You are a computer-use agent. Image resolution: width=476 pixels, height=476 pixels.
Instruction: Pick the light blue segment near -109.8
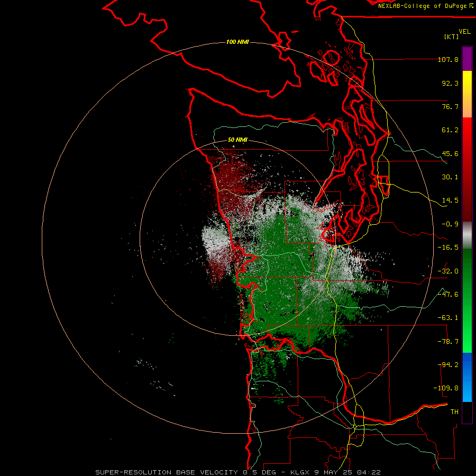tap(467, 390)
